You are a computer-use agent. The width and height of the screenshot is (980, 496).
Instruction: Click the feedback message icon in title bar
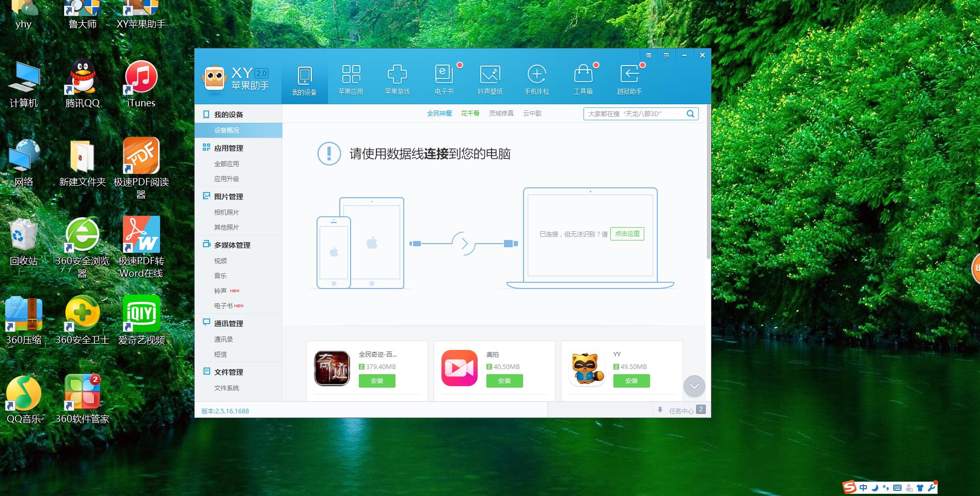tap(649, 55)
